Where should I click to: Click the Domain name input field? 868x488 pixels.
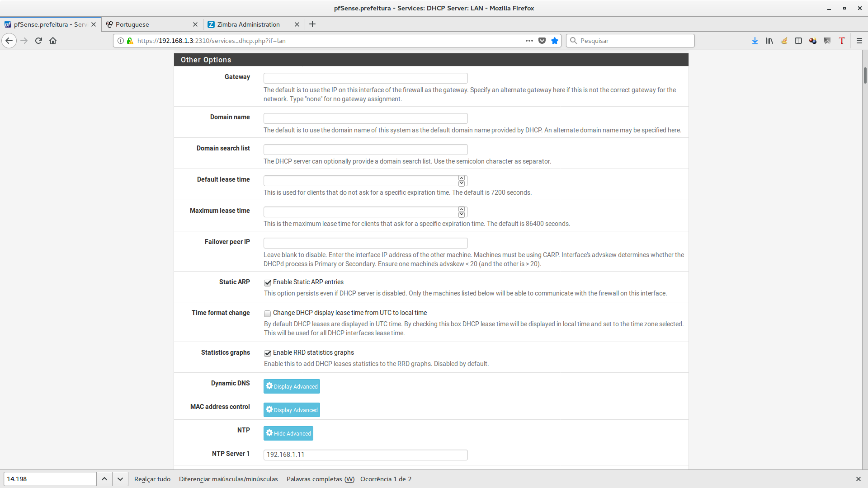click(x=365, y=118)
